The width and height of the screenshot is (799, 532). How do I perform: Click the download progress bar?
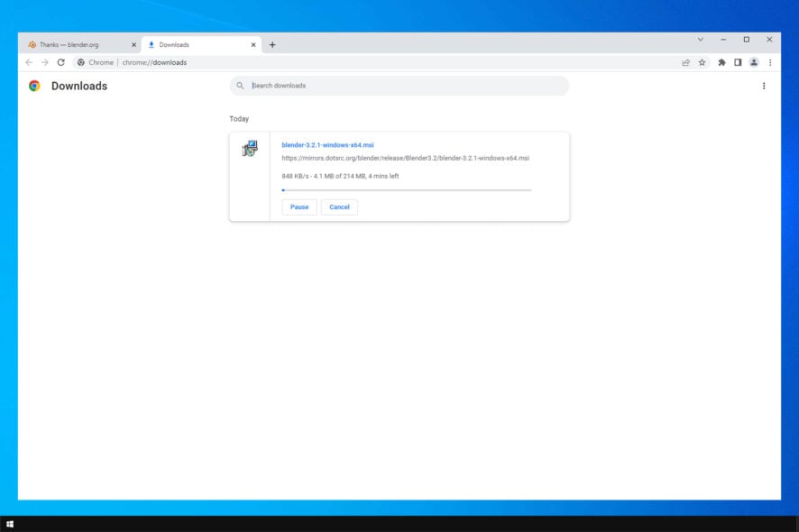click(x=406, y=190)
